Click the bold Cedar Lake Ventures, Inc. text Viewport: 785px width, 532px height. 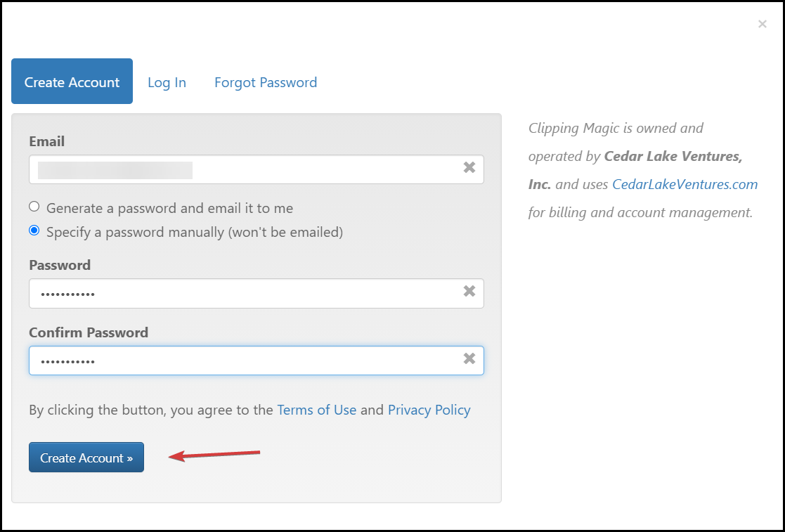tap(673, 156)
